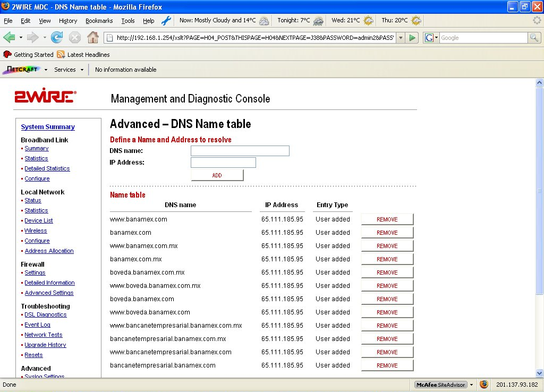Open the Help menu
Viewport: 544px width, 392px height.
point(149,21)
